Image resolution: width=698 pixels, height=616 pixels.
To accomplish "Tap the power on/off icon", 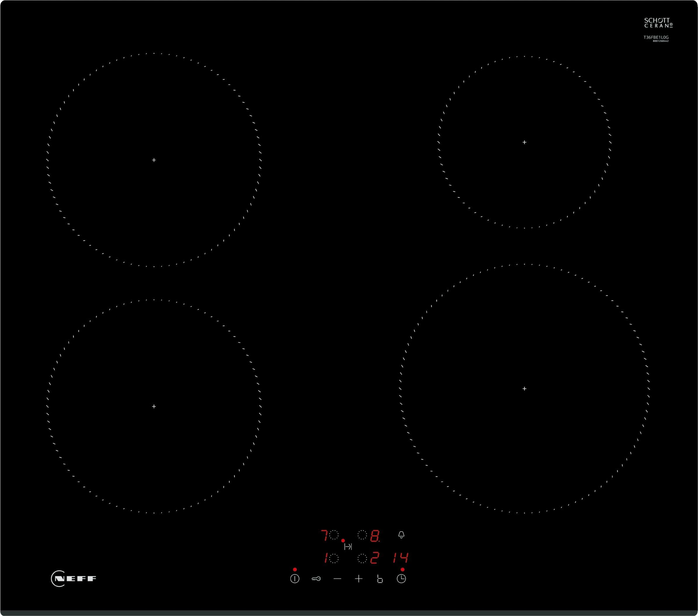I will pos(295,579).
